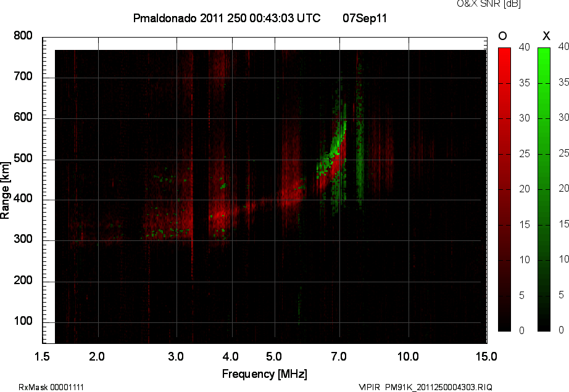Click the 4.0 tick on the frequency axis
This screenshot has width=569, height=392.
point(231,357)
